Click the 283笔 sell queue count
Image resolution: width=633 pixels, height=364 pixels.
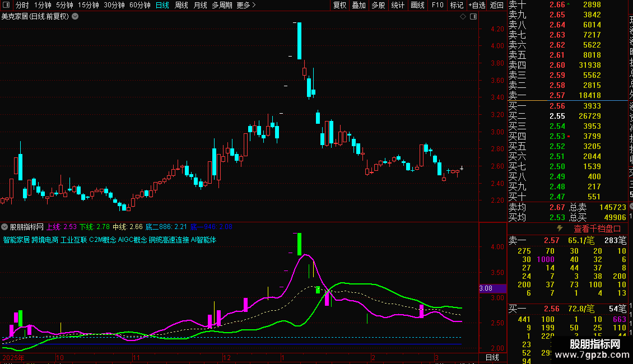(615, 240)
